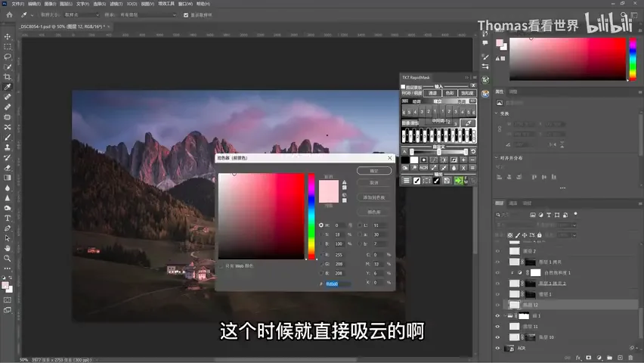Click the lock all layer icon

pyautogui.click(x=540, y=235)
